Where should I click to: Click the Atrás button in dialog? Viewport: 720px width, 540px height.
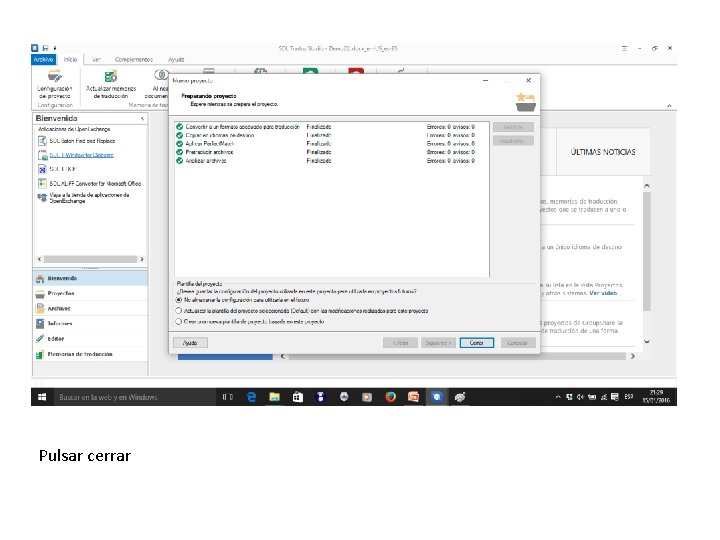pos(400,343)
